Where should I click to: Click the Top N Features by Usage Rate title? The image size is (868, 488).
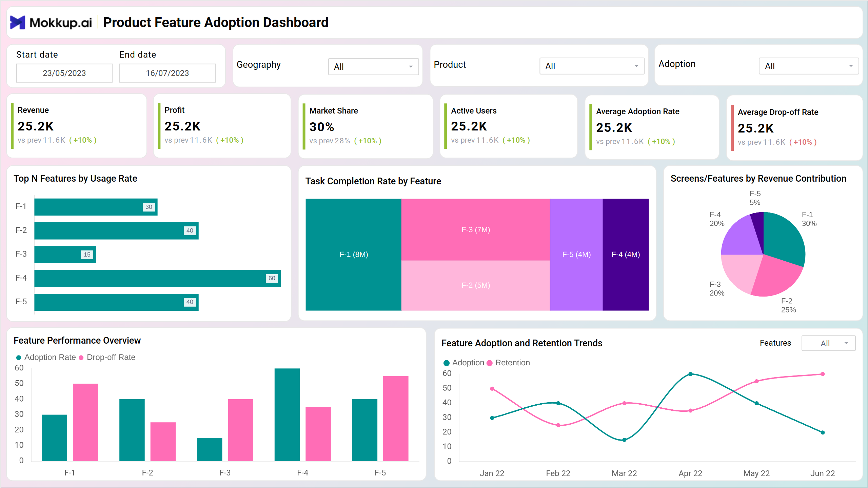pyautogui.click(x=75, y=179)
